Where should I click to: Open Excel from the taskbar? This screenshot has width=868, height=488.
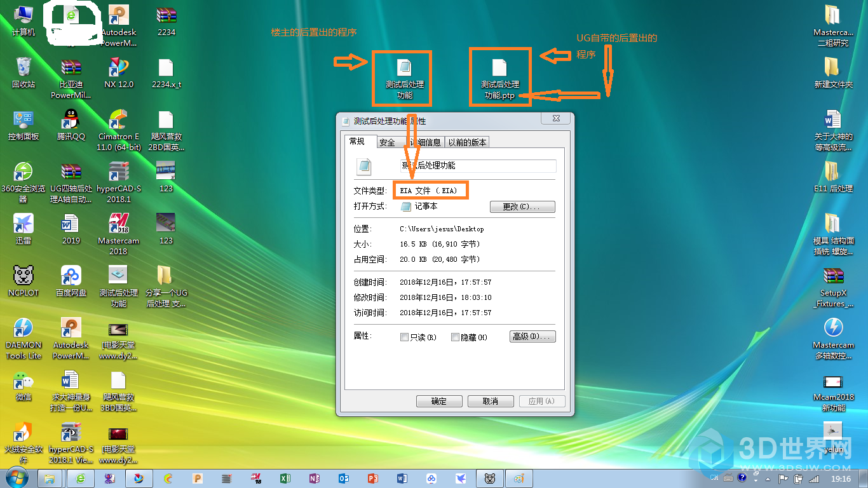[x=285, y=478]
